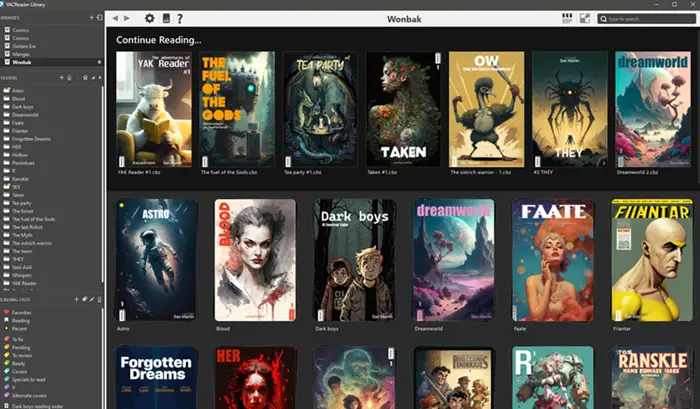Open the Ranskle cover in grid
700x409 pixels.
(x=652, y=377)
